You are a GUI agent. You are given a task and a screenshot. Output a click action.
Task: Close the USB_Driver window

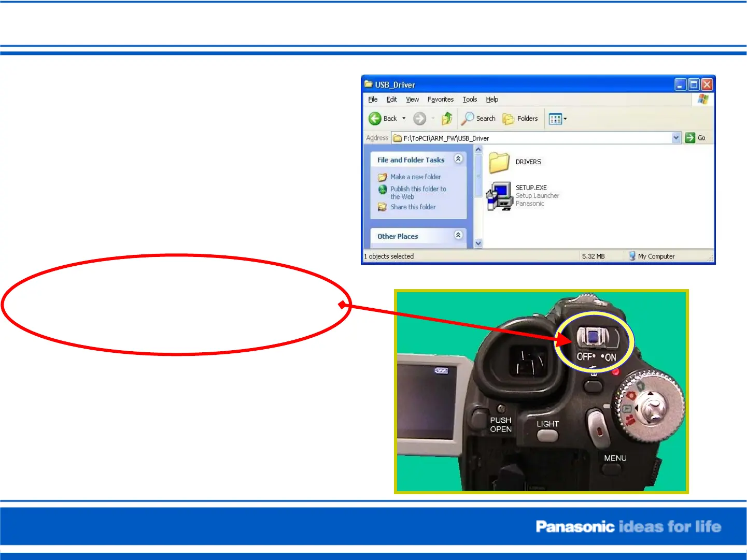(x=707, y=84)
